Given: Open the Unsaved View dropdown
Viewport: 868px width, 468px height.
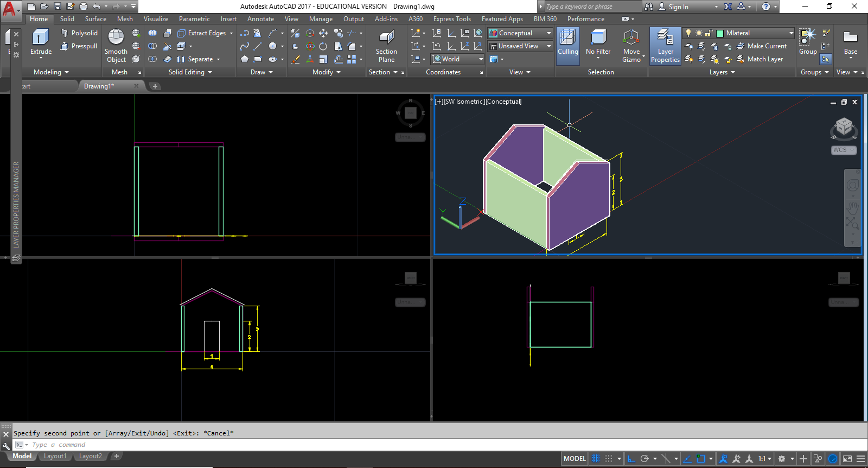Looking at the screenshot, I should 520,46.
